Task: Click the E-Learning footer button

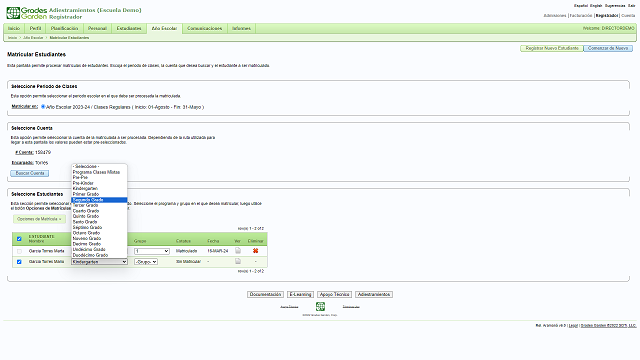Action: coord(300,294)
